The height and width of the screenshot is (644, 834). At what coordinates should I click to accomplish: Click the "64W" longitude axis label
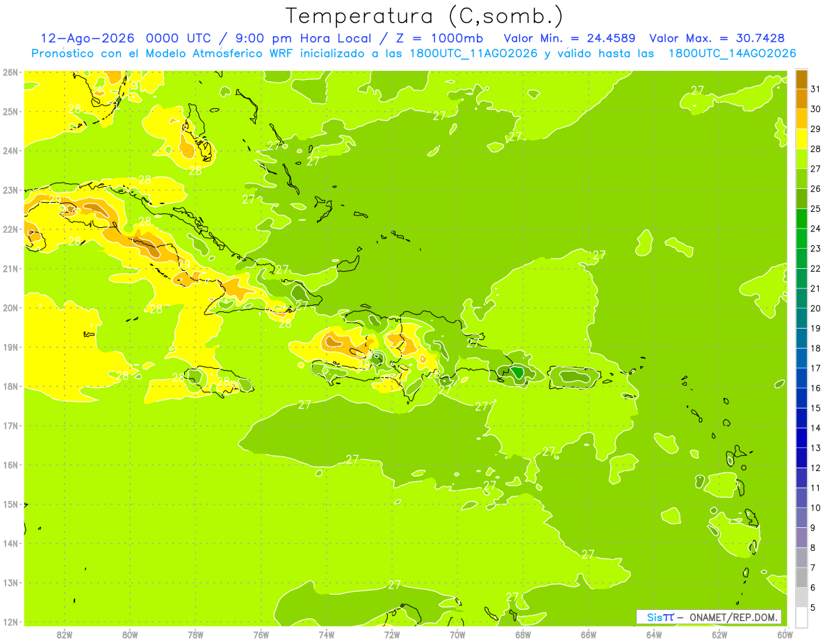coord(654,634)
